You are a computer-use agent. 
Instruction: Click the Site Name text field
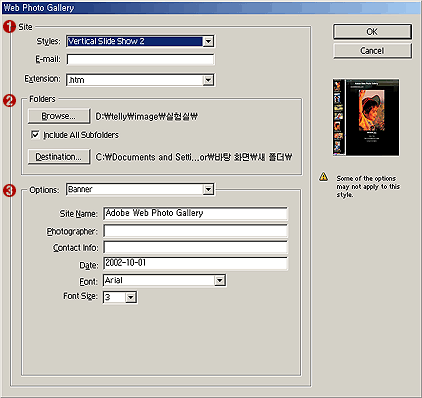tap(195, 213)
